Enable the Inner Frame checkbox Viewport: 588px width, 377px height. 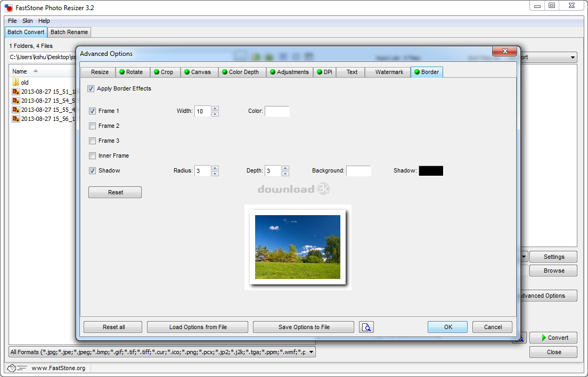[92, 155]
